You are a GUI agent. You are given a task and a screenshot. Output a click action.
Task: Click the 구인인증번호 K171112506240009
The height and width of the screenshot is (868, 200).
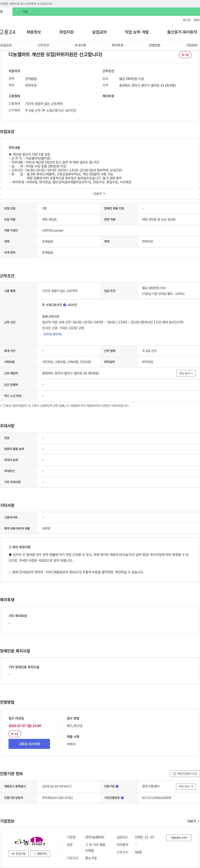(x=156, y=798)
